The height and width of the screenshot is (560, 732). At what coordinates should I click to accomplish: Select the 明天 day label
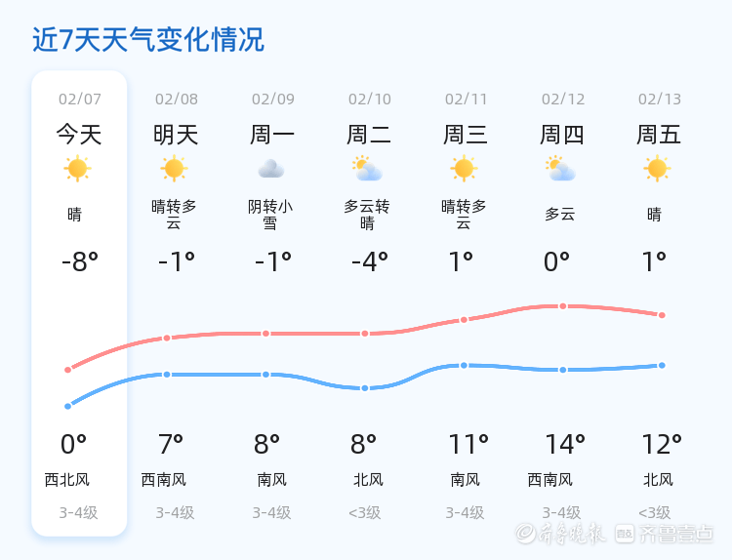pyautogui.click(x=176, y=135)
